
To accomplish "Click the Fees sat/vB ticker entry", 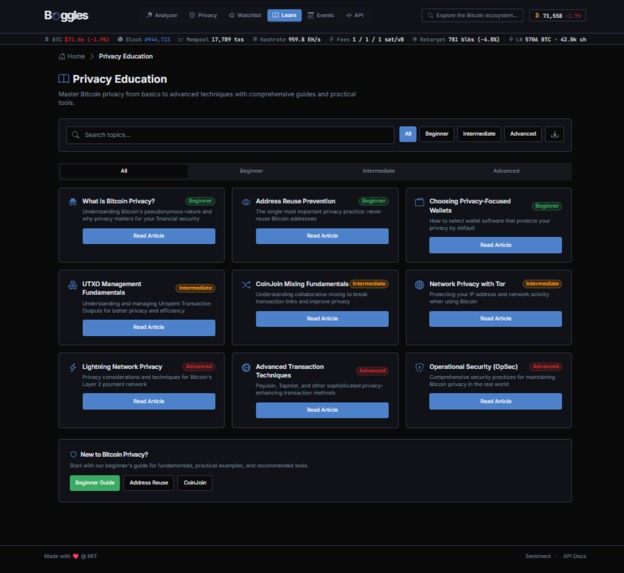I will pos(366,39).
